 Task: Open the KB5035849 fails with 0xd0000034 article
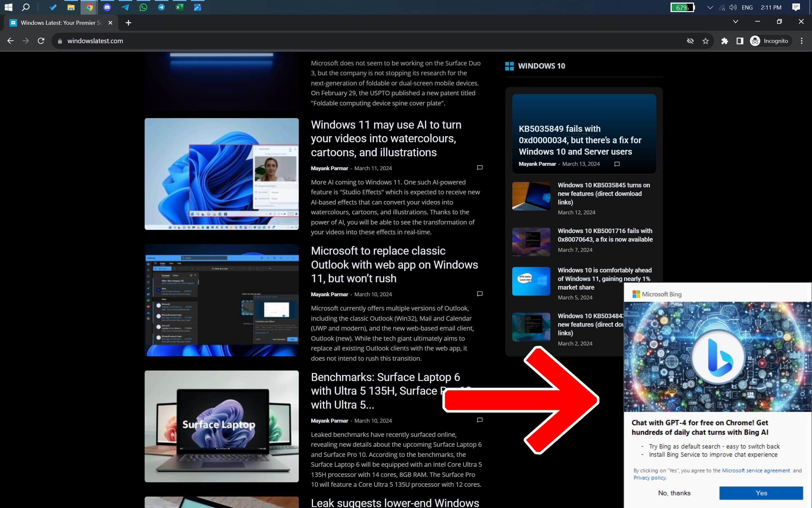tap(580, 140)
